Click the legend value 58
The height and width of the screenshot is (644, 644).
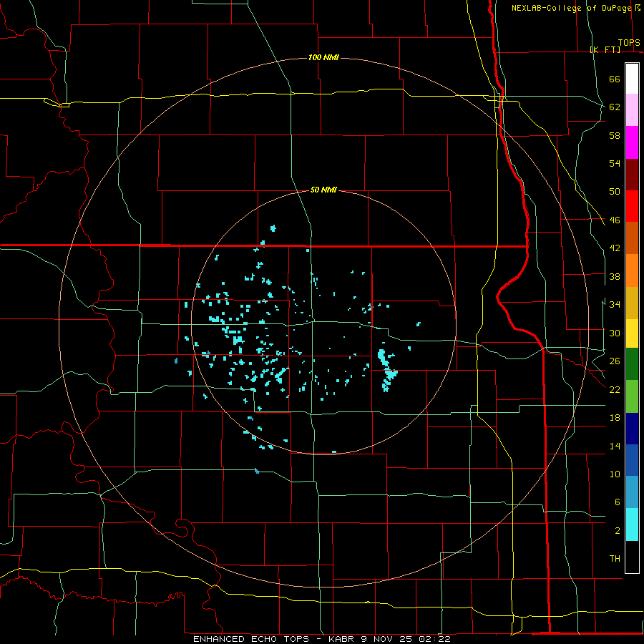(x=615, y=135)
